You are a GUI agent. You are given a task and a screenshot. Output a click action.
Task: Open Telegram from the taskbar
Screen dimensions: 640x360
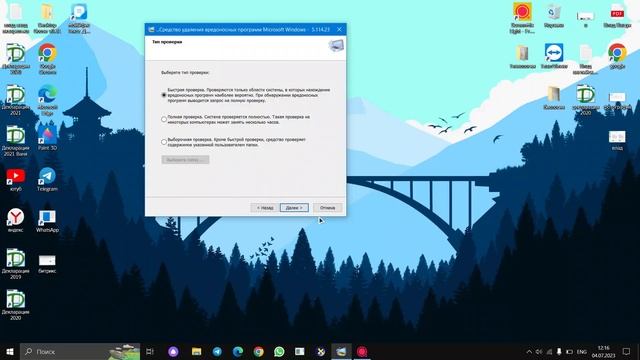point(217,351)
